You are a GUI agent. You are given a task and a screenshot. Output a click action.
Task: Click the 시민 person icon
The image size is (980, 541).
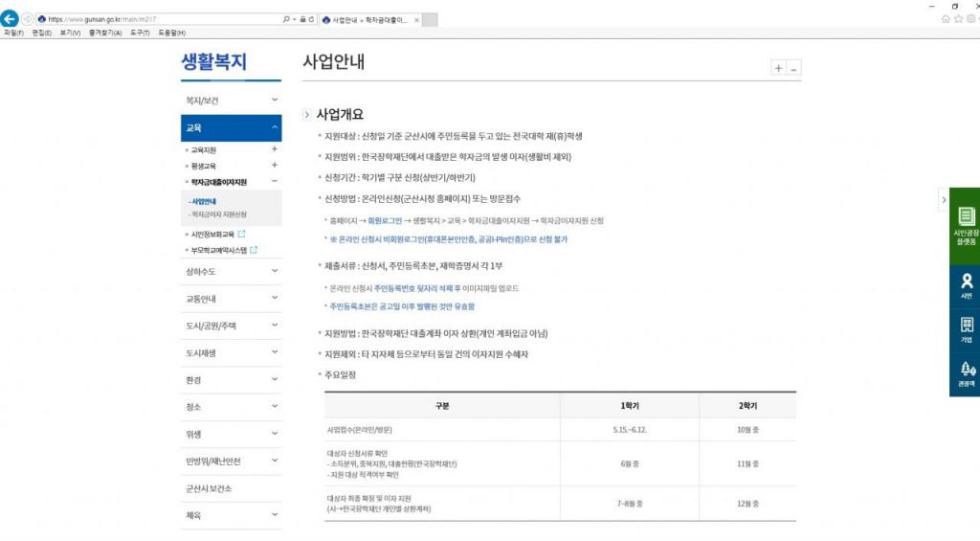pyautogui.click(x=965, y=286)
